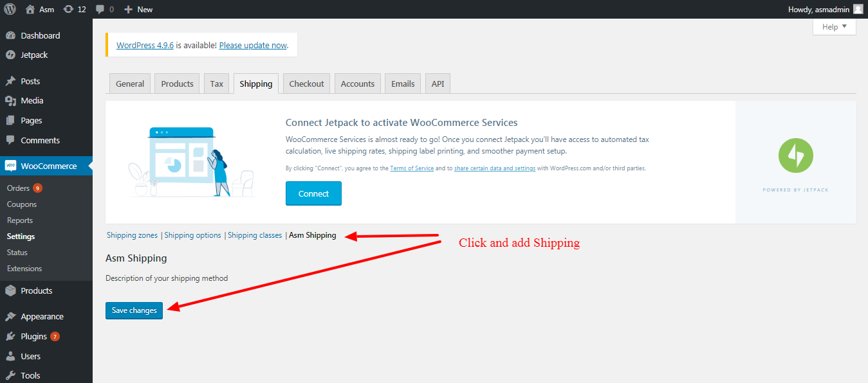Click the updates icon showing 12
This screenshot has height=383, width=868.
68,9
